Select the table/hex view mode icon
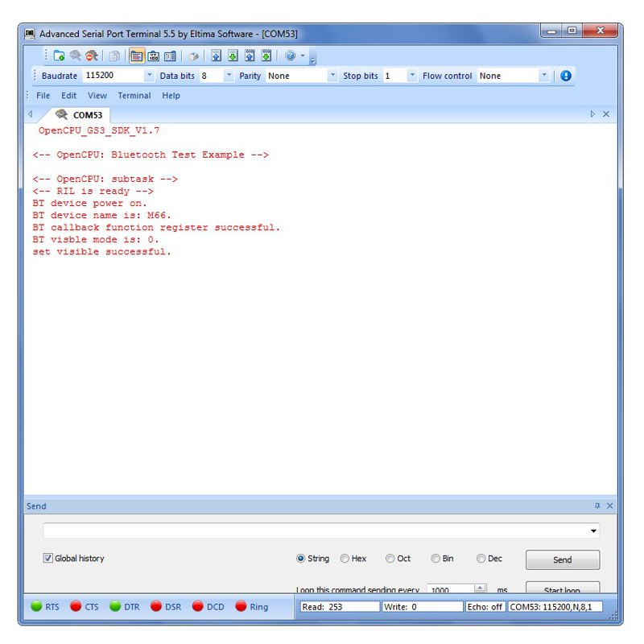The width and height of the screenshot is (644, 644). pyautogui.click(x=170, y=56)
